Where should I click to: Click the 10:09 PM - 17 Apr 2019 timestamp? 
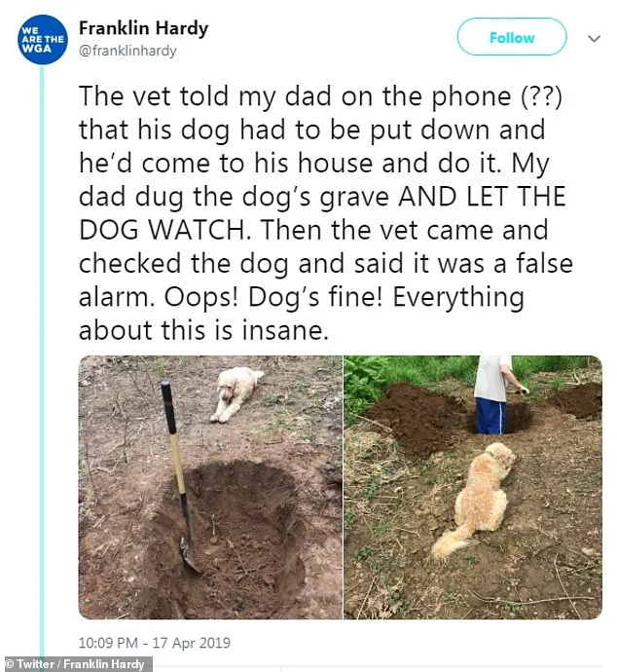tap(155, 643)
